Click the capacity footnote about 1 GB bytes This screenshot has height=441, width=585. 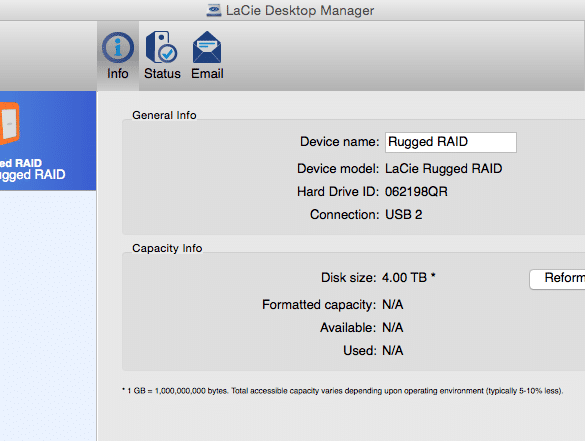pos(342,391)
